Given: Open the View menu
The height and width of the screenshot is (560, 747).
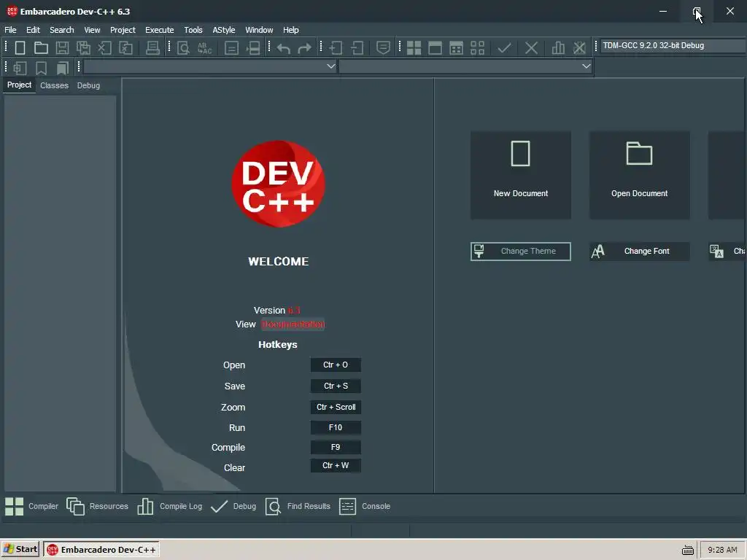Looking at the screenshot, I should (92, 29).
